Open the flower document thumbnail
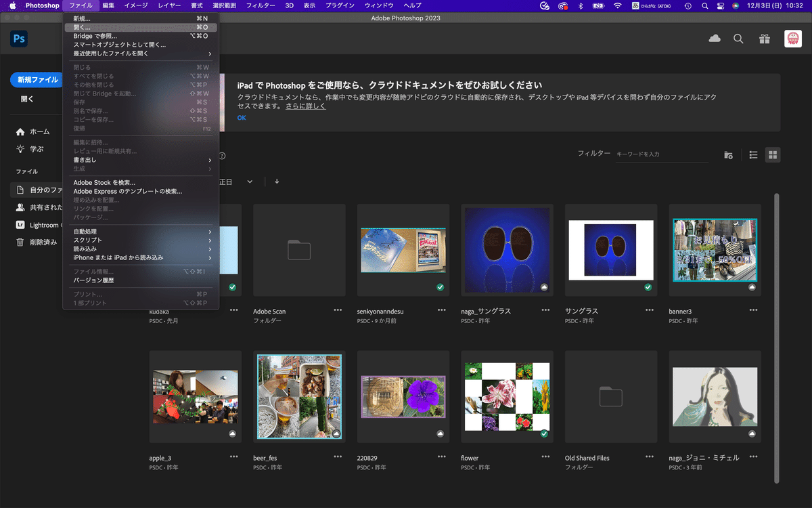This screenshot has height=508, width=812. [507, 397]
